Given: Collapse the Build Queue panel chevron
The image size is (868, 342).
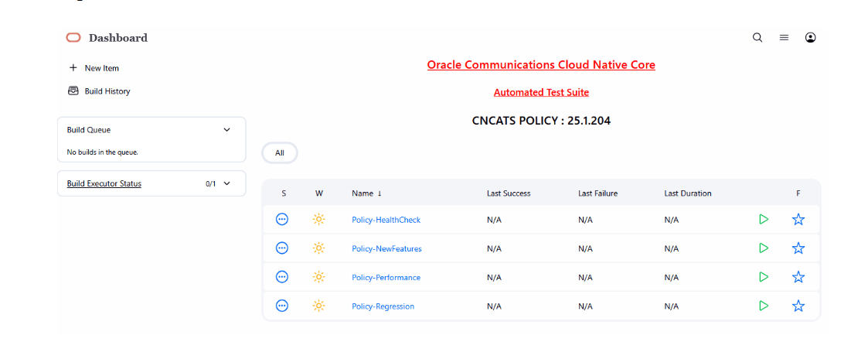Looking at the screenshot, I should 226,130.
